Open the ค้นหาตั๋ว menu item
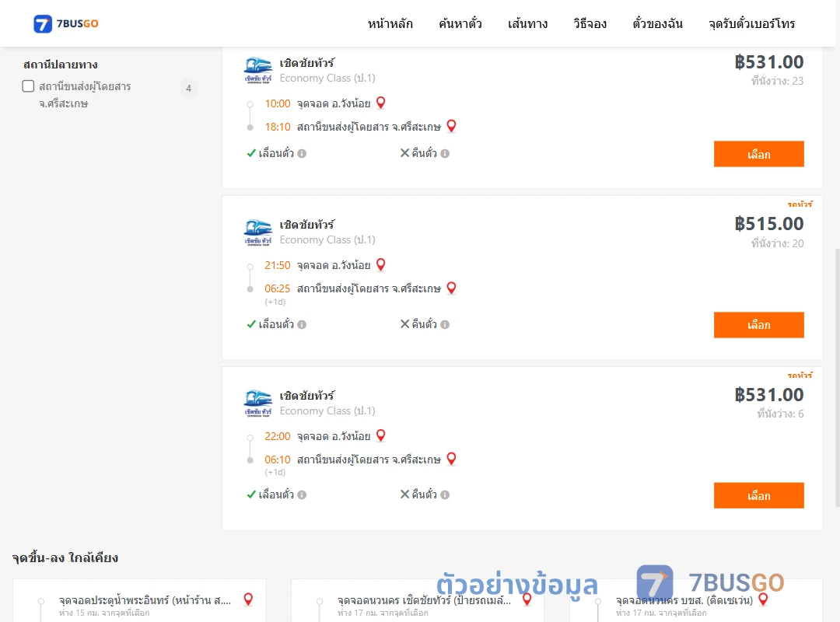 [x=460, y=23]
